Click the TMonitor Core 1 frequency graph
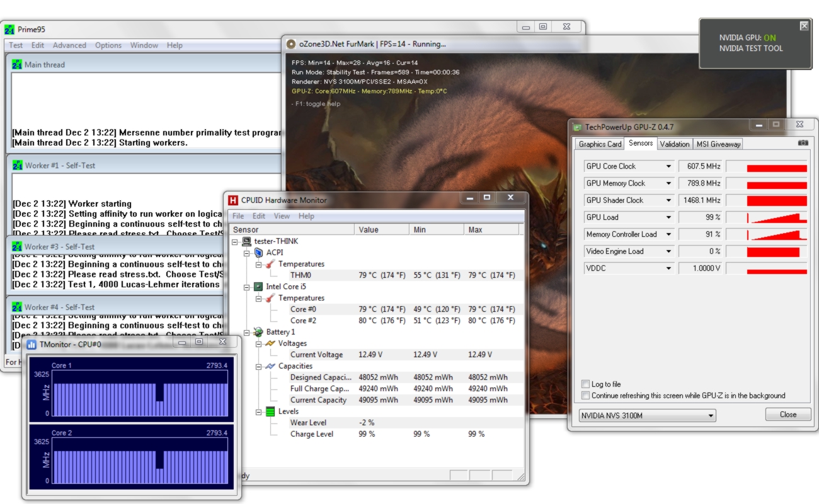Image resolution: width=819 pixels, height=504 pixels. 139,392
